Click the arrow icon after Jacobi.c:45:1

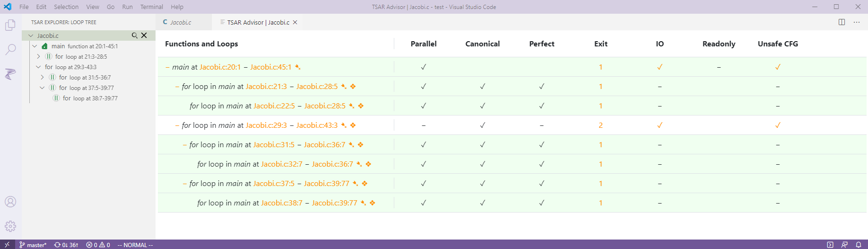coord(298,67)
